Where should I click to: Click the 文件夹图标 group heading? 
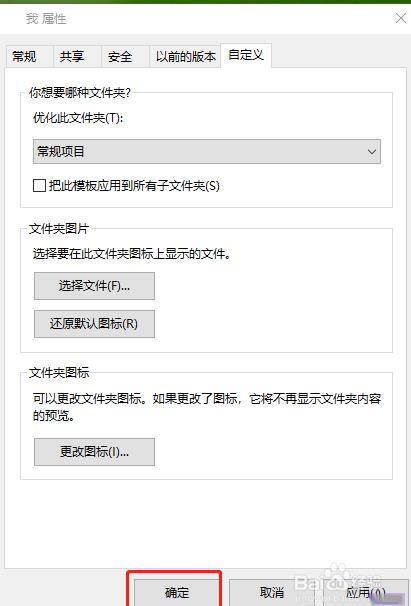pos(59,373)
